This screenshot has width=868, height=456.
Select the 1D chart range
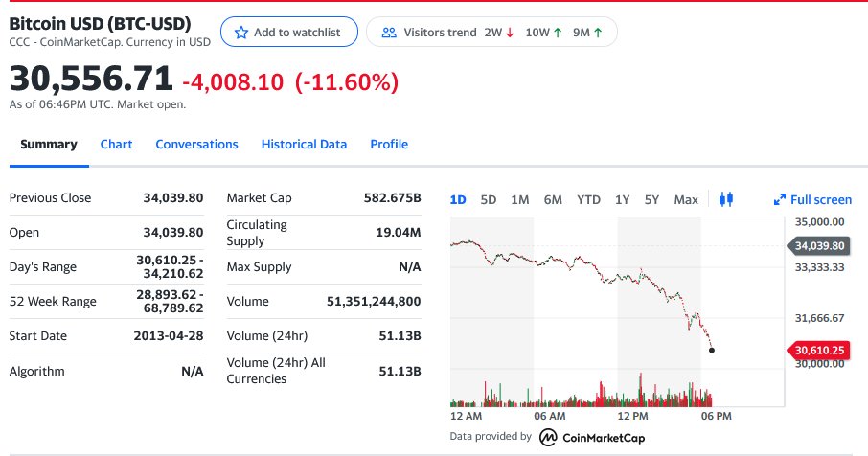[458, 200]
